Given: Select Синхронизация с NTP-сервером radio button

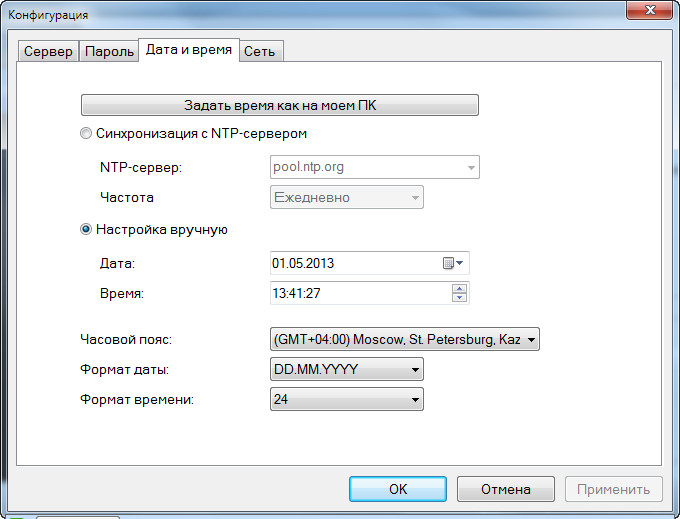Looking at the screenshot, I should pyautogui.click(x=86, y=133).
